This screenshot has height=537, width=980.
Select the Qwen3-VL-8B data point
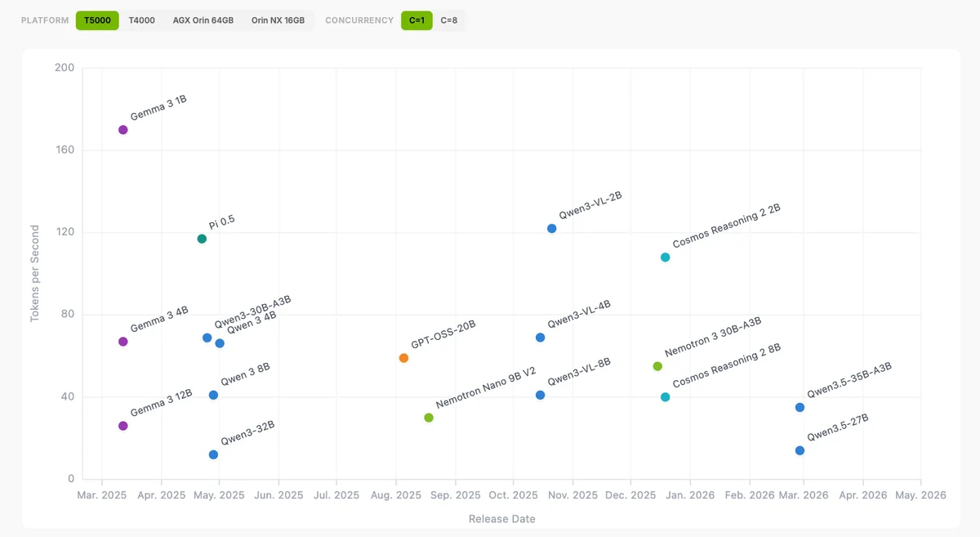point(540,395)
